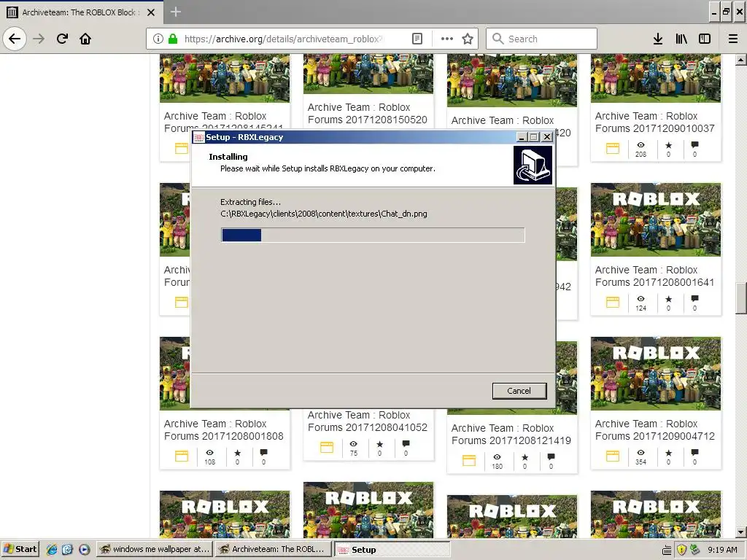Open Roblox Forums 20171208121419 item link
Image resolution: width=747 pixels, height=560 pixels.
[x=511, y=434]
